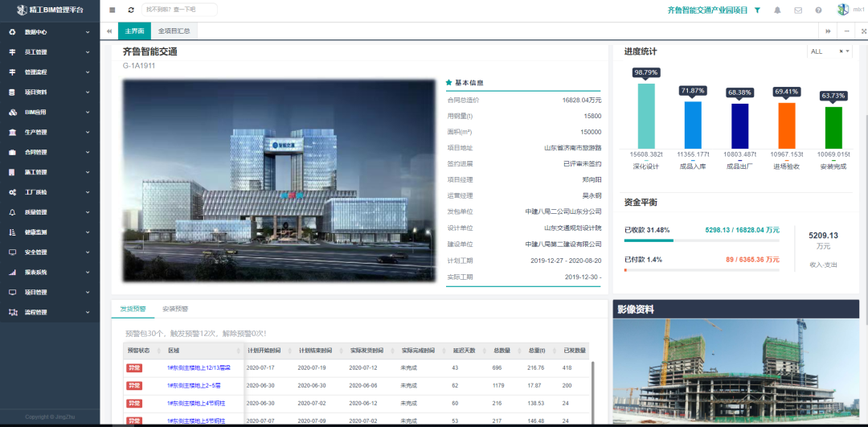Screen dimensions: 868x427
Task: Click the help question mark icon
Action: pyautogui.click(x=818, y=10)
